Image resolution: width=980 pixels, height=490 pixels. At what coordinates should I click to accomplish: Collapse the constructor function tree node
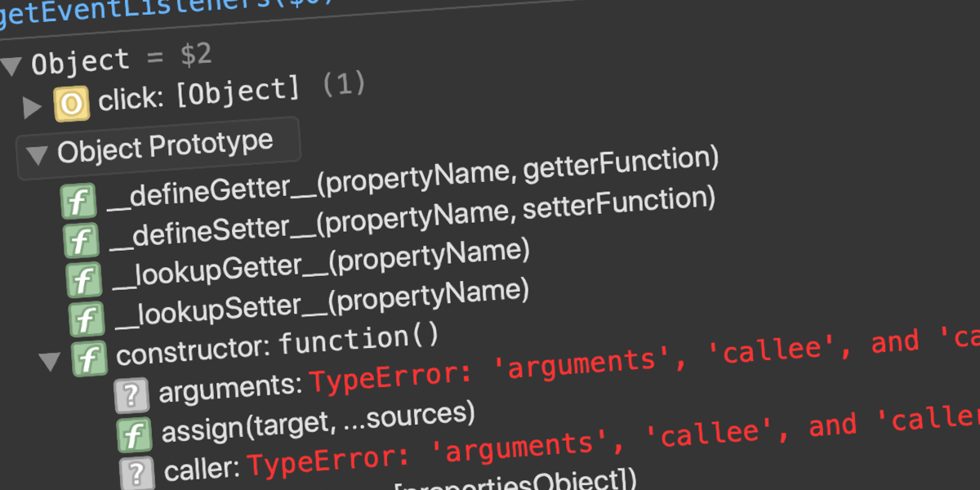coord(51,360)
